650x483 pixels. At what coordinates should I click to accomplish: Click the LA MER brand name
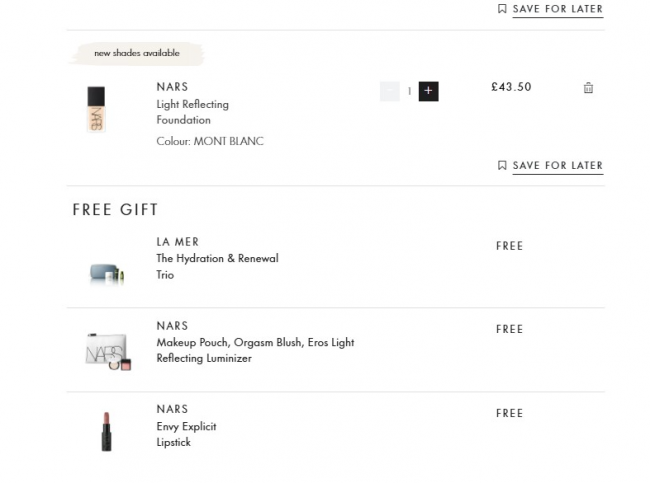click(x=178, y=242)
